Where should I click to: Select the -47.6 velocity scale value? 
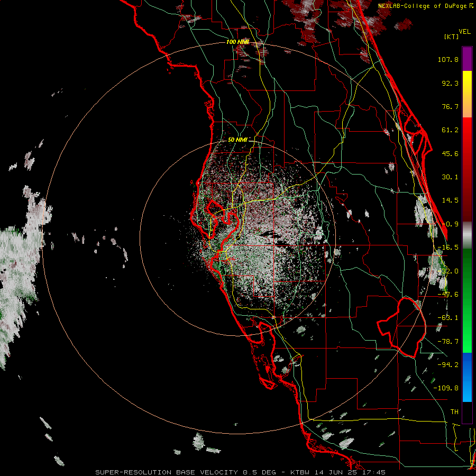click(x=448, y=295)
